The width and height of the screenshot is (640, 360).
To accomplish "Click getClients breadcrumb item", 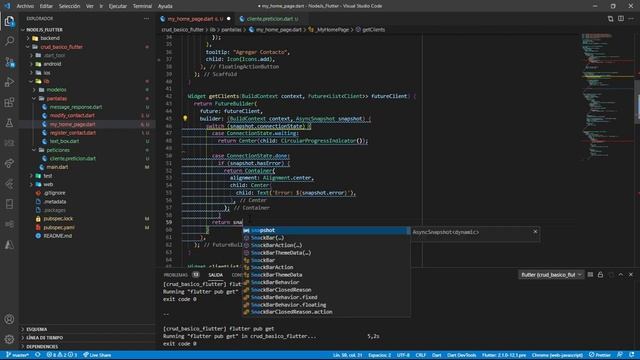I will 373,30.
